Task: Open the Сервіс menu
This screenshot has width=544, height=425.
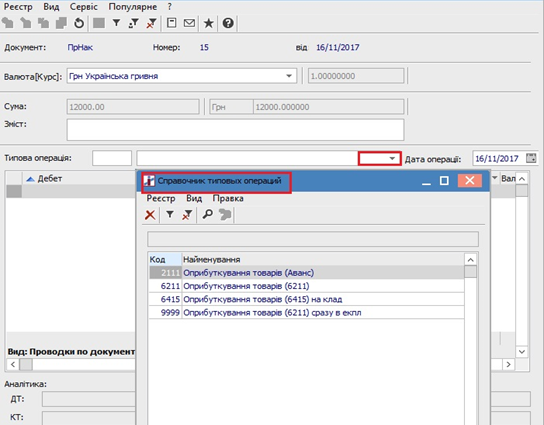Action: tap(84, 7)
